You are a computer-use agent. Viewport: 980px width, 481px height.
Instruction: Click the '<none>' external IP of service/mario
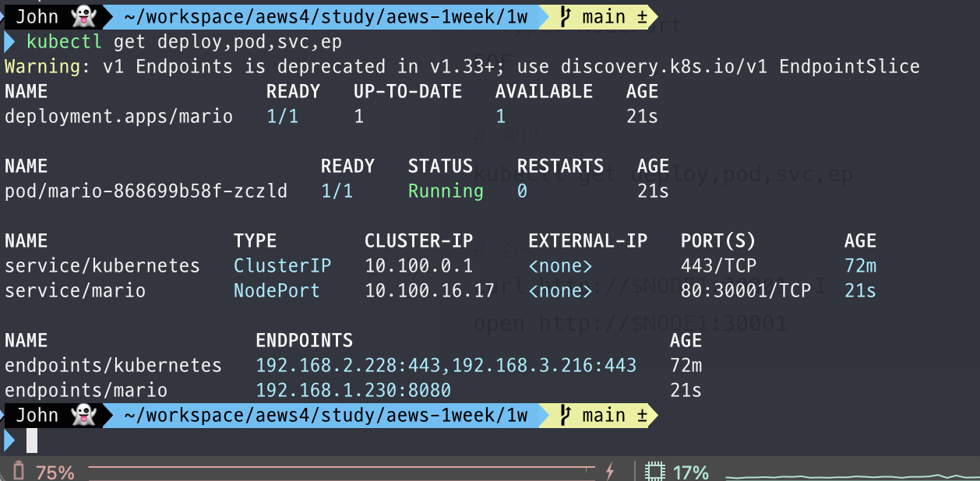tap(560, 290)
